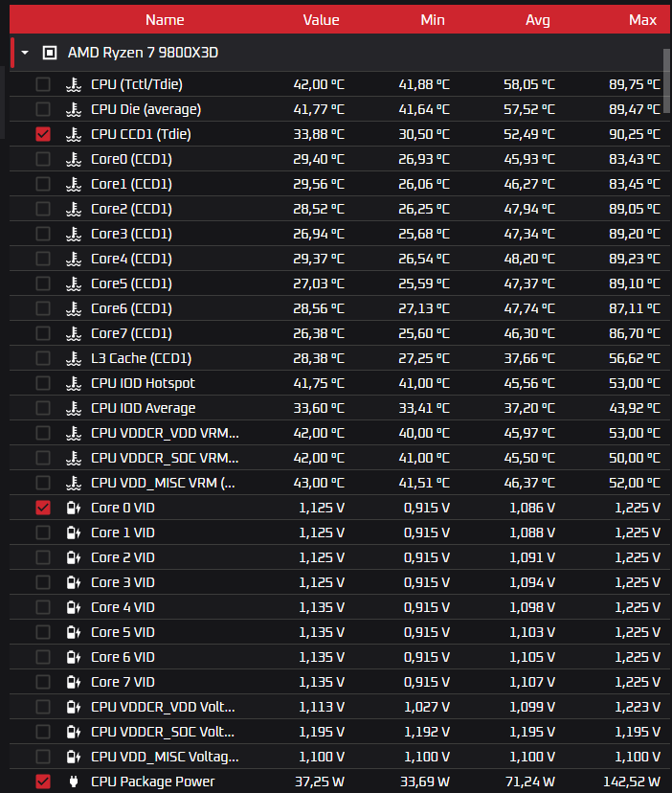This screenshot has height=793, width=672.
Task: Click the 142,52 W max package power value
Action: [x=632, y=782]
